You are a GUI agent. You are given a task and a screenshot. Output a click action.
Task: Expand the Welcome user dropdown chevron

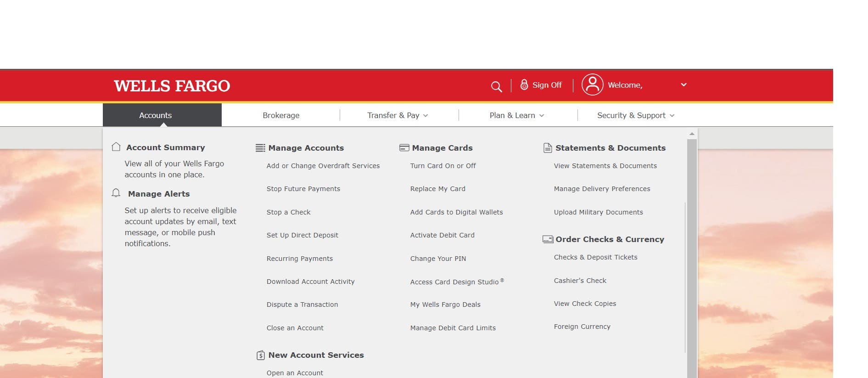pyautogui.click(x=683, y=85)
